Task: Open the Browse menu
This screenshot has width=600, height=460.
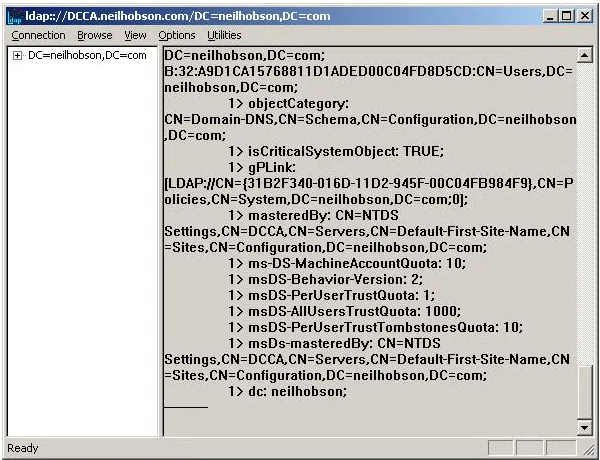Action: [95, 35]
